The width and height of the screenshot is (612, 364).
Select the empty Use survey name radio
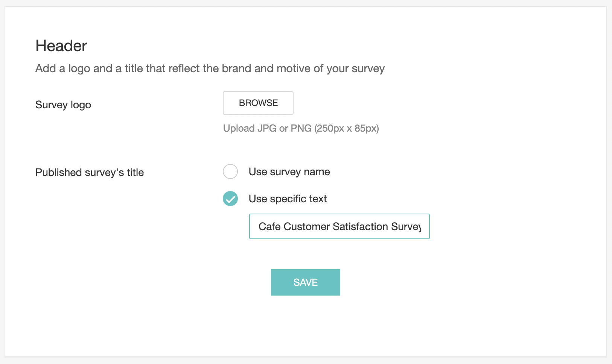pos(230,171)
